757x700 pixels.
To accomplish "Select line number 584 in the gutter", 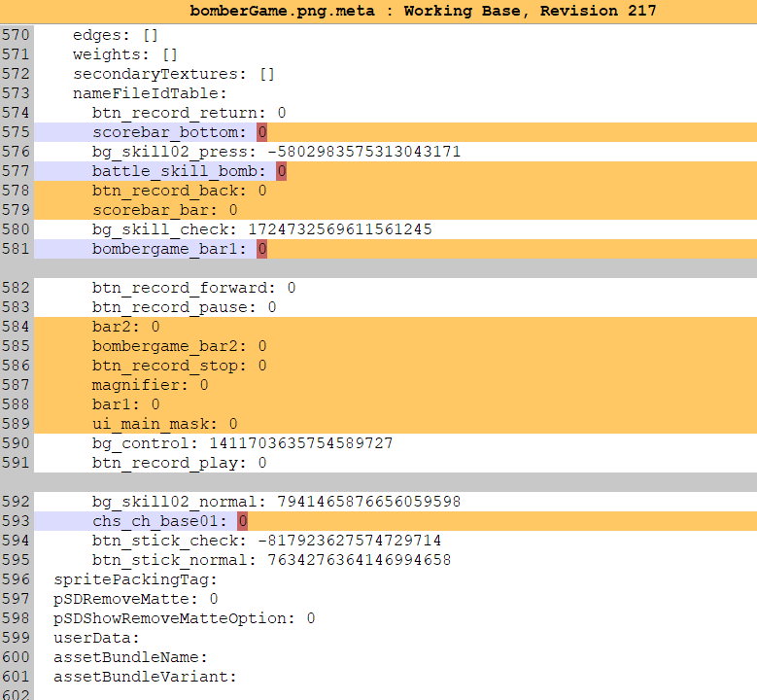I will point(16,327).
